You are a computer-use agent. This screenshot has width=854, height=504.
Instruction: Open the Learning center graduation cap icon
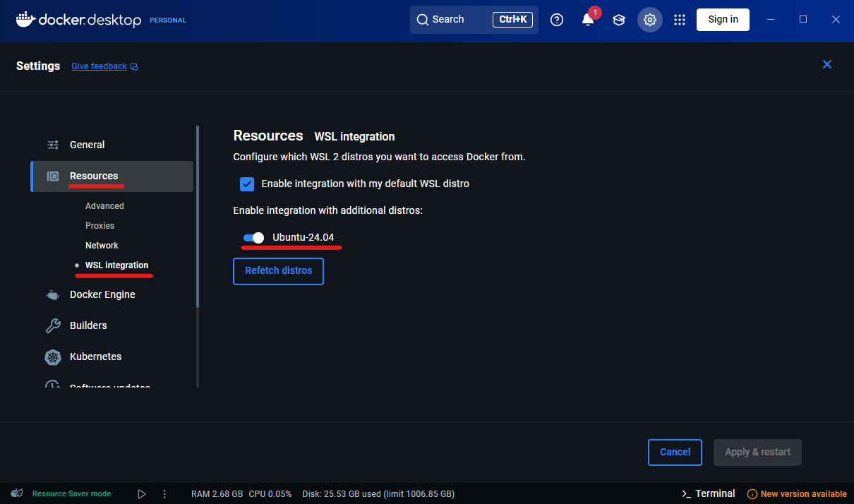coord(619,20)
